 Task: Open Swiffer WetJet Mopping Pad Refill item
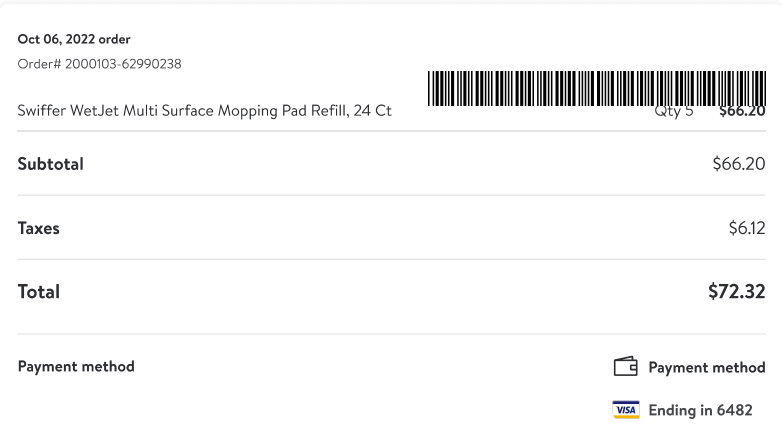[x=204, y=110]
